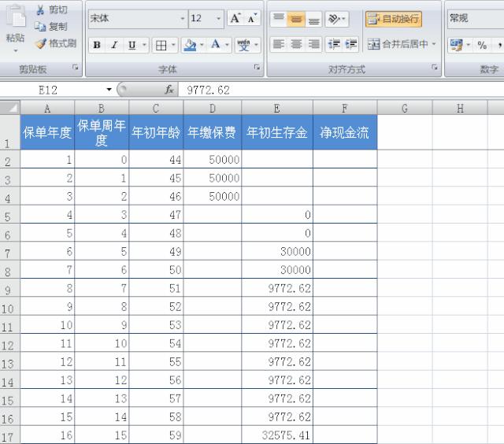
Task: Select the header cell 年初生存金
Action: click(x=277, y=132)
